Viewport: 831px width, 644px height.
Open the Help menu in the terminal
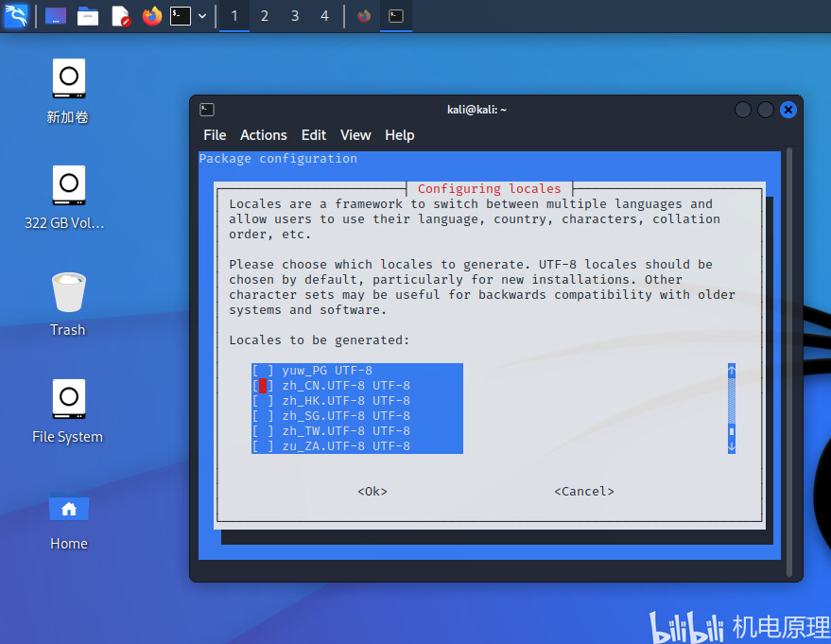(400, 135)
